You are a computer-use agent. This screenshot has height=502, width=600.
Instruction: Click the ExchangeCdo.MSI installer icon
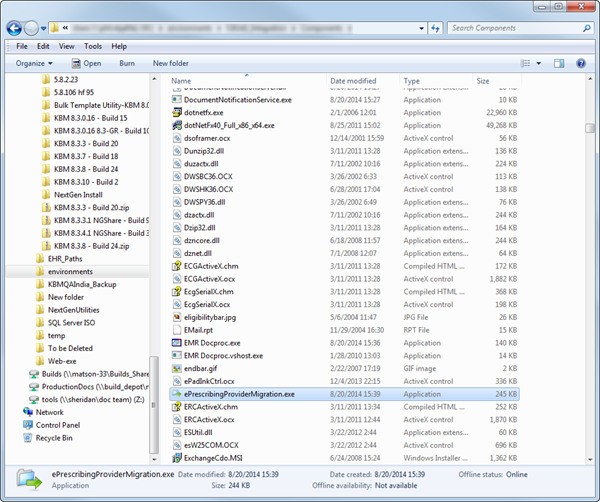[x=176, y=458]
